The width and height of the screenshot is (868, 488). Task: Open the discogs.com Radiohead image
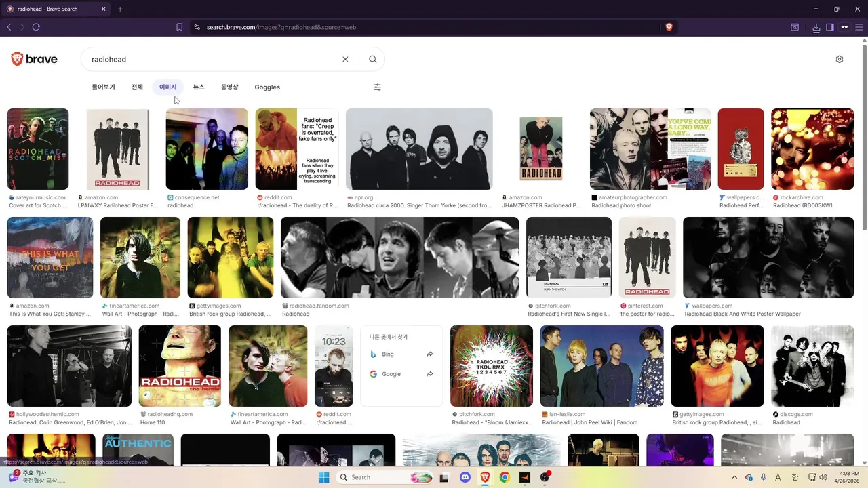(x=812, y=366)
